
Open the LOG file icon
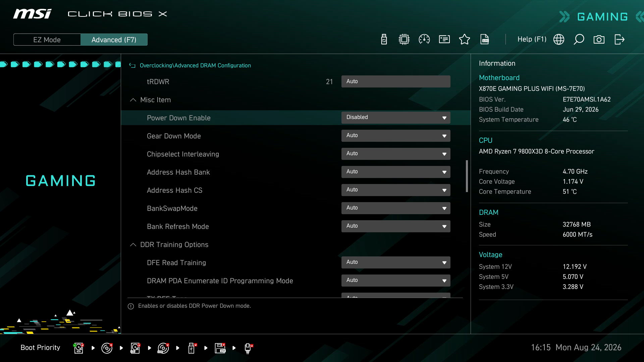click(485, 40)
